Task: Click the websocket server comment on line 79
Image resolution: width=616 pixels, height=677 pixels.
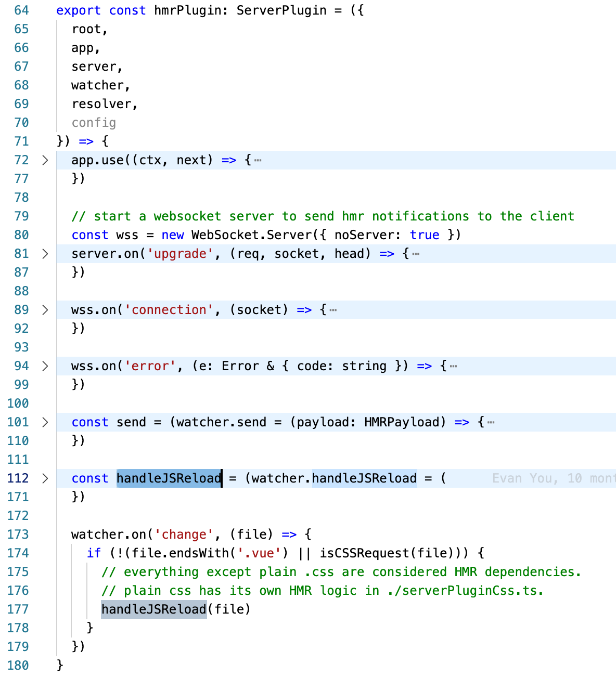Action: (323, 216)
